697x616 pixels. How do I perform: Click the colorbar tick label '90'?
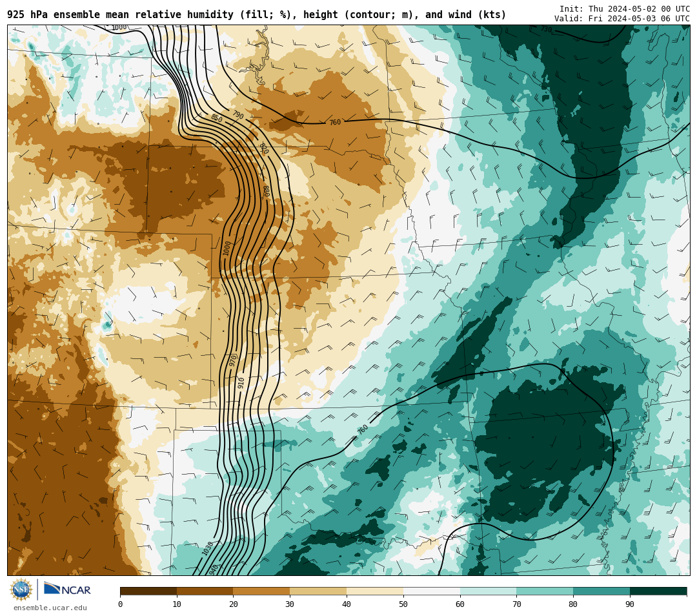point(630,604)
